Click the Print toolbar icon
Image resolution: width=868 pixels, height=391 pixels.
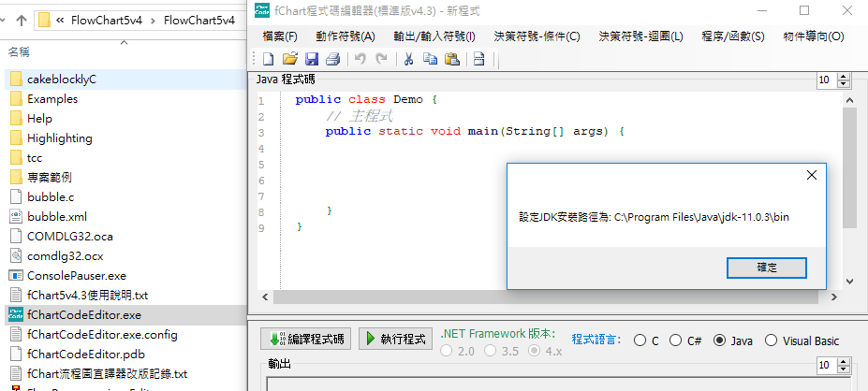[x=332, y=60]
